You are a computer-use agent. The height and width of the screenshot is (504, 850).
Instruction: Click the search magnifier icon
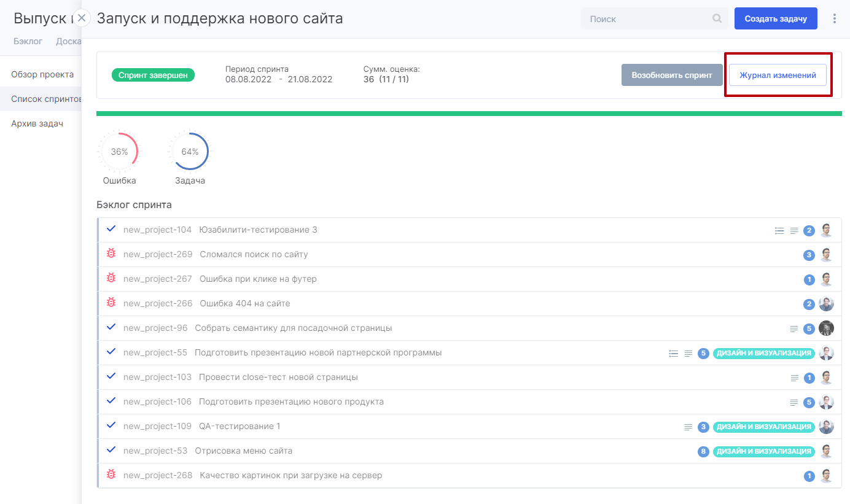point(717,19)
